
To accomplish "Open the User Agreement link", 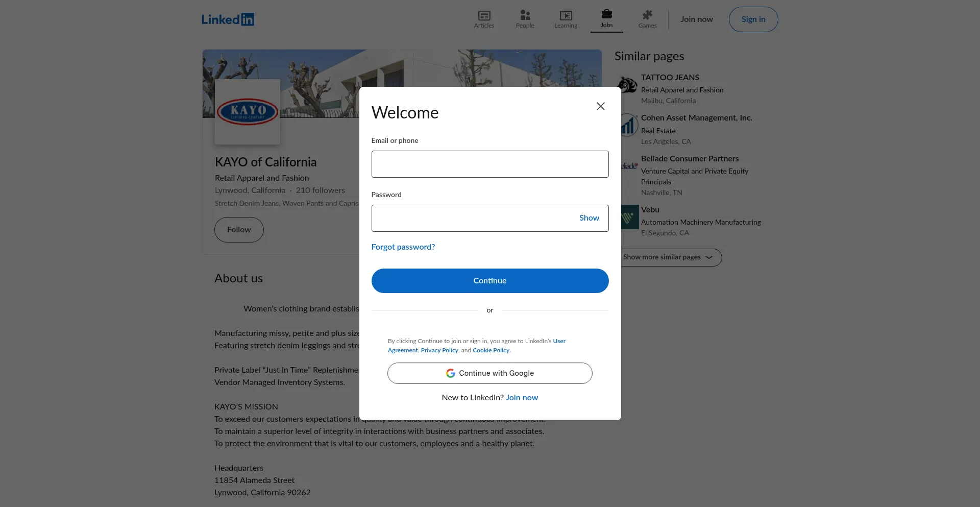I will point(559,341).
